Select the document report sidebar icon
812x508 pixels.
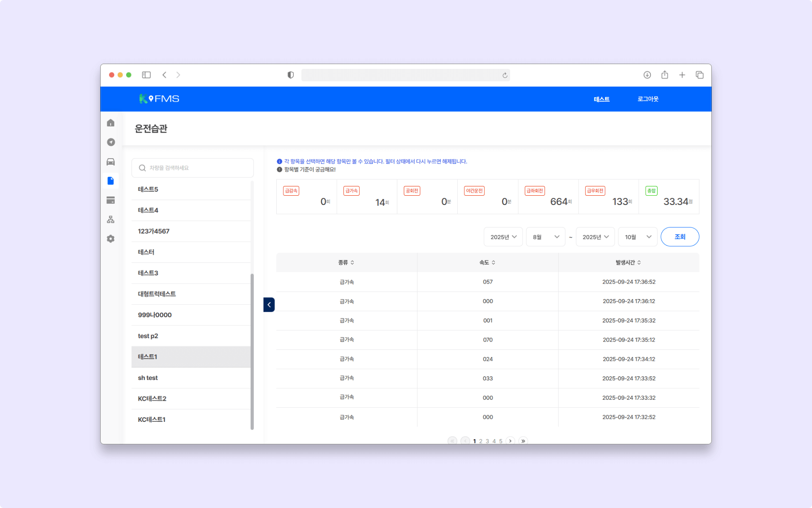(111, 181)
